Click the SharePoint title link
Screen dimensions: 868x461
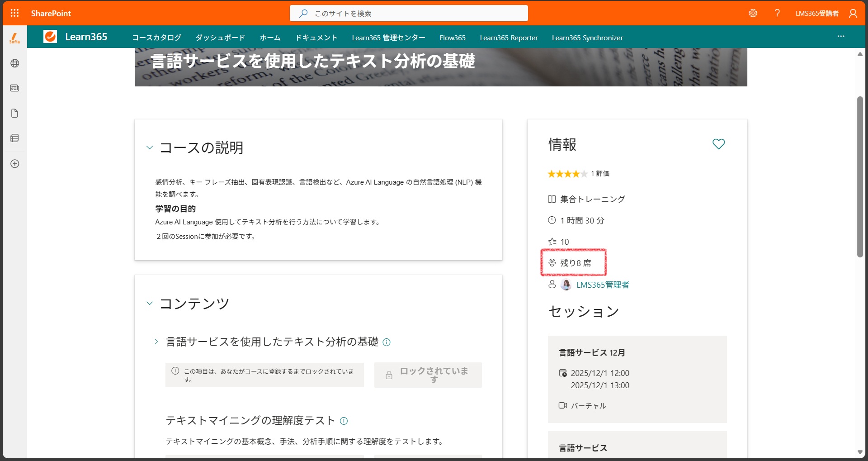click(51, 14)
